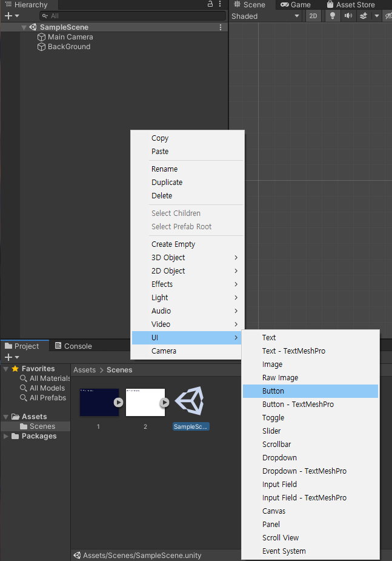Screen dimensions: 392x561
Task: Choose Create Empty from context menu
Action: [188, 244]
